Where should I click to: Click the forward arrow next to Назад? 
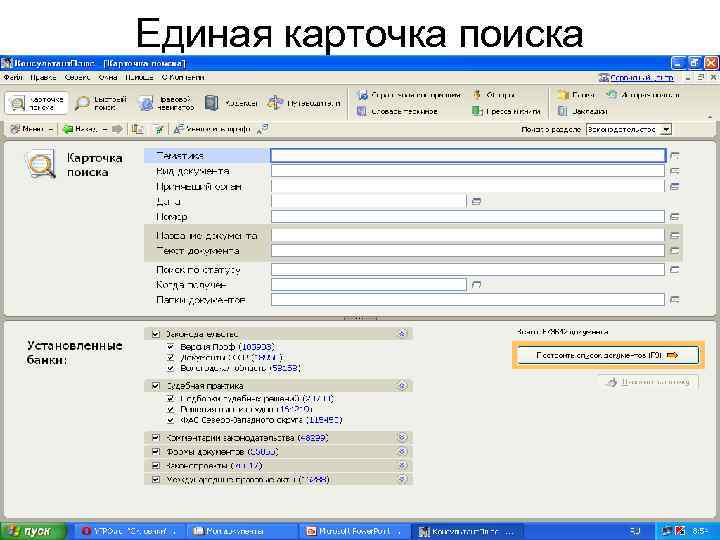click(x=117, y=129)
